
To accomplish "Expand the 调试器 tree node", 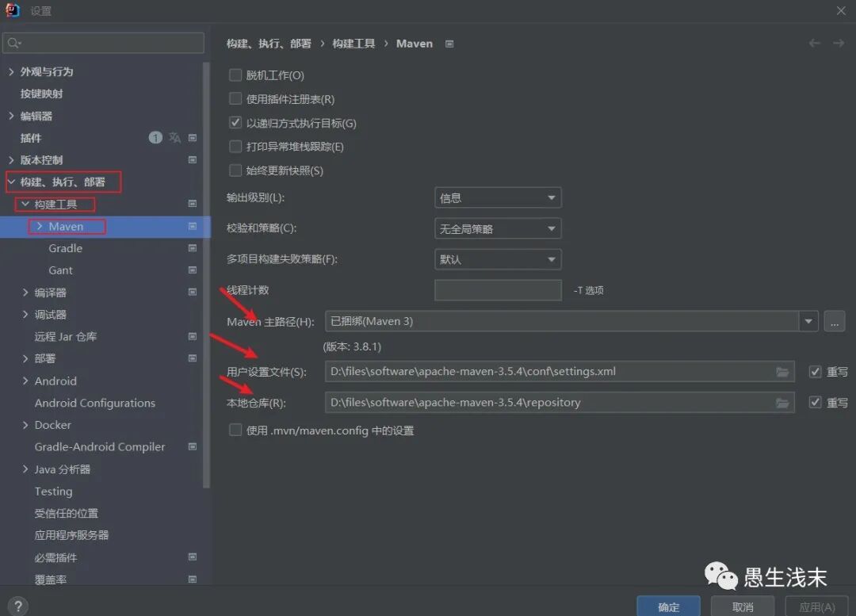I will [x=25, y=314].
